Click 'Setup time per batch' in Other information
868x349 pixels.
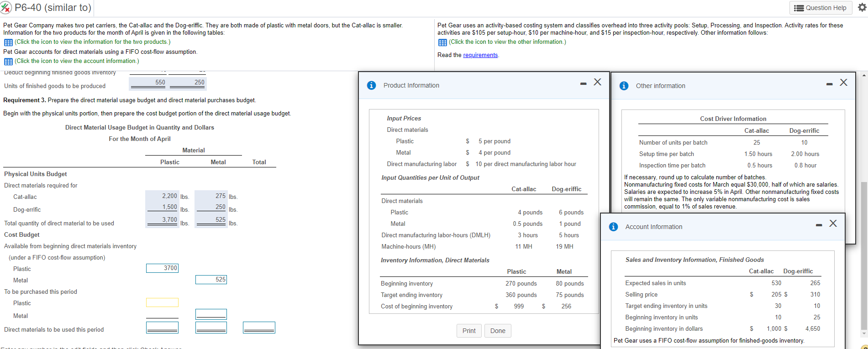point(666,154)
